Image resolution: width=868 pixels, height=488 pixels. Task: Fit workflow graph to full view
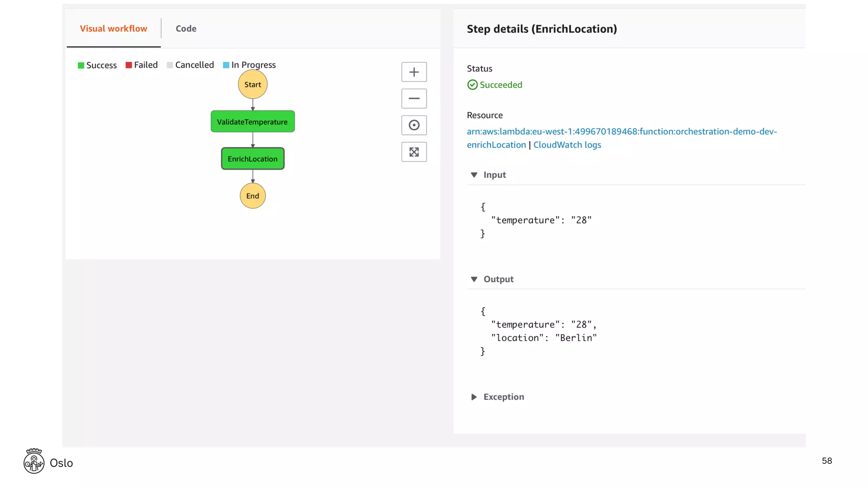(414, 152)
